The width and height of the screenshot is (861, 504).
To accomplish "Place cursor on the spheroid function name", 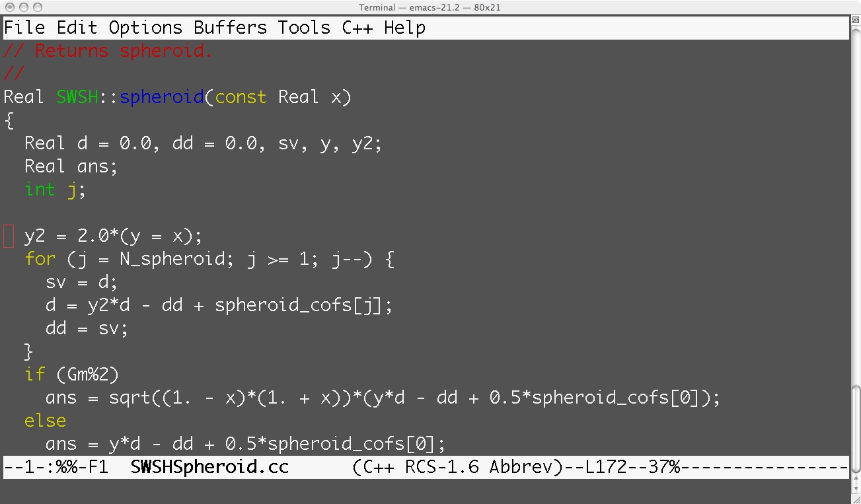I will tap(161, 97).
